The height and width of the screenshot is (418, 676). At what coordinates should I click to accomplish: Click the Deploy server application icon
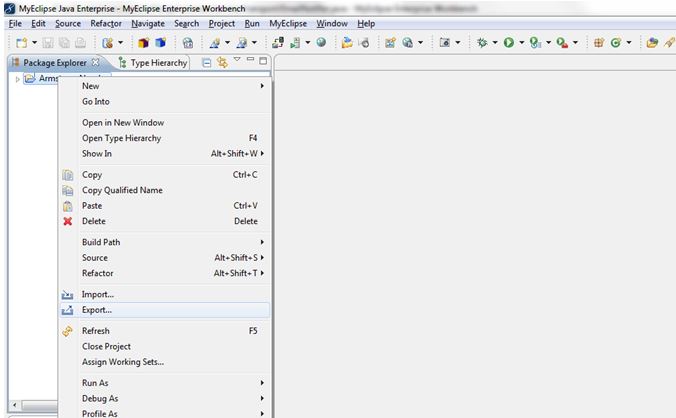pos(278,42)
